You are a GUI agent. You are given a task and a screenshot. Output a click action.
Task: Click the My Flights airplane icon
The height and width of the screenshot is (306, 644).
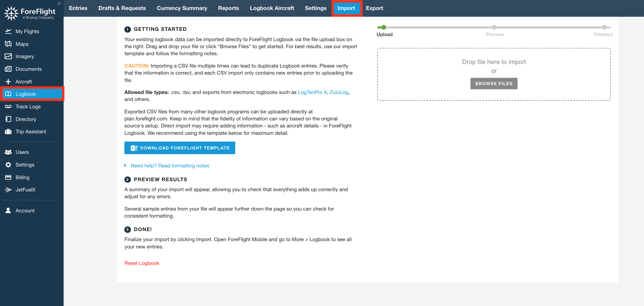point(8,31)
